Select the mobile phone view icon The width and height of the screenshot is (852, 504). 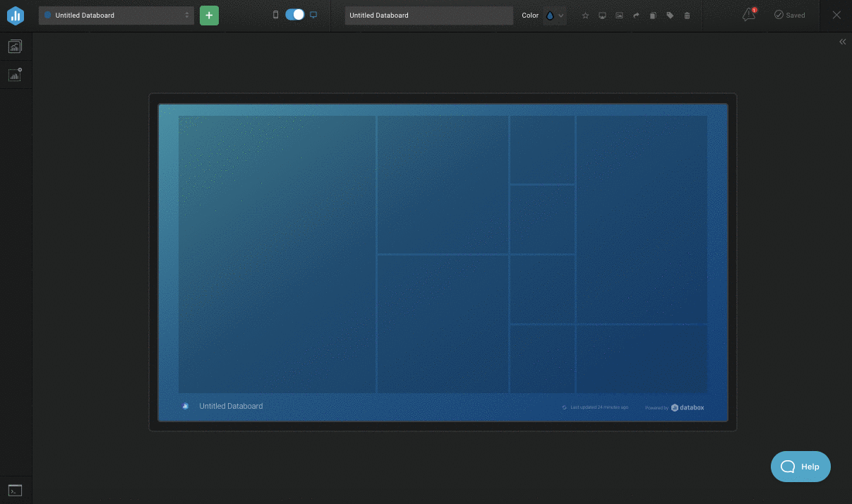pos(276,15)
